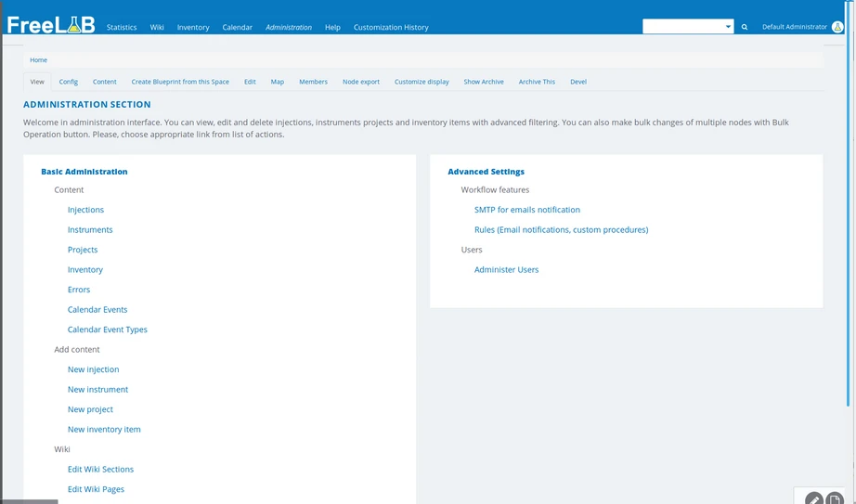Open the Customize display tab
The height and width of the screenshot is (504, 856).
click(x=422, y=82)
